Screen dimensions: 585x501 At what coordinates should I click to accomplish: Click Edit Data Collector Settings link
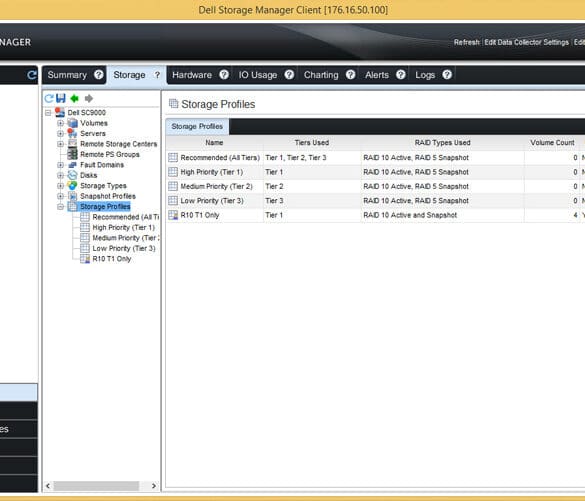point(526,43)
